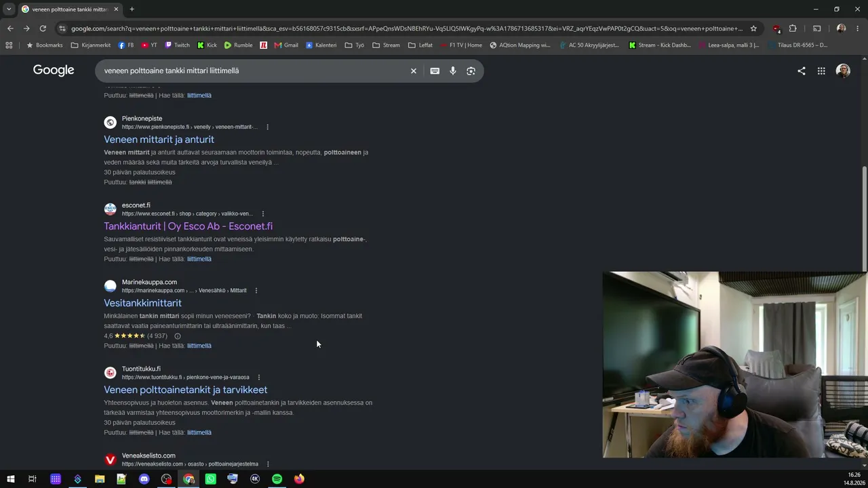Open the Rumble bookmark
The width and height of the screenshot is (868, 488).
click(x=238, y=45)
